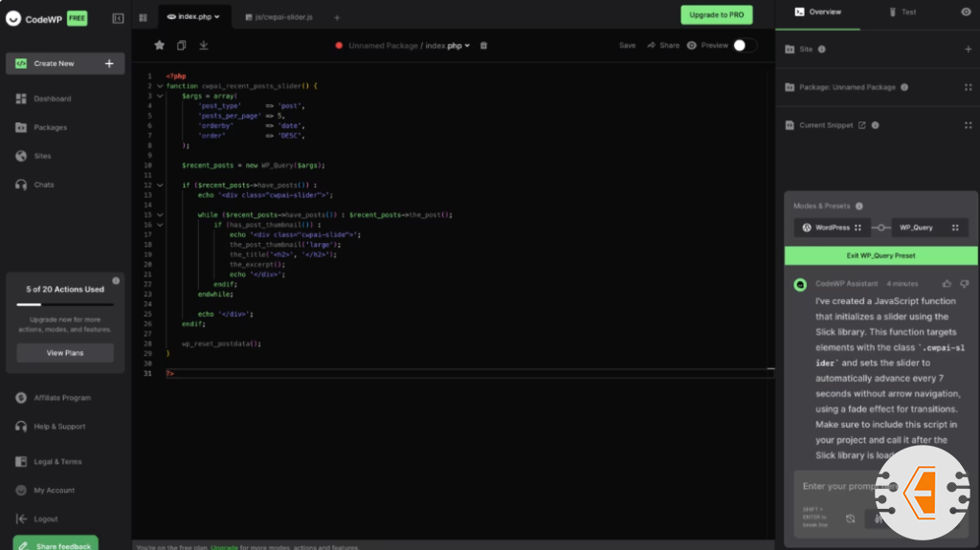Click the plus icon beside Site
Image resolution: width=980 pixels, height=550 pixels.
(x=968, y=49)
